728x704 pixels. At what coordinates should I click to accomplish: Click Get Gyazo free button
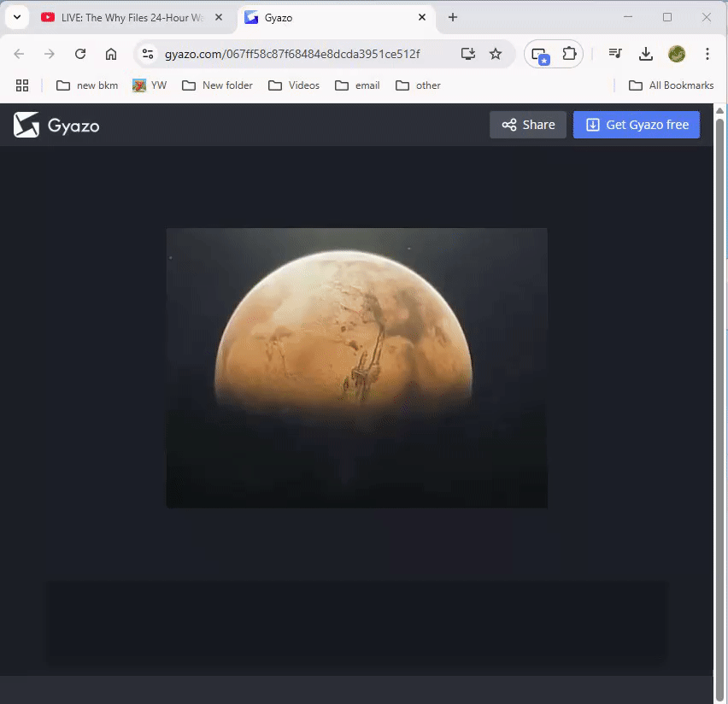[636, 125]
